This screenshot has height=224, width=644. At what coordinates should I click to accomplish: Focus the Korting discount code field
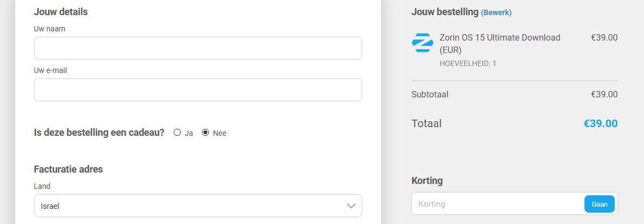click(498, 204)
